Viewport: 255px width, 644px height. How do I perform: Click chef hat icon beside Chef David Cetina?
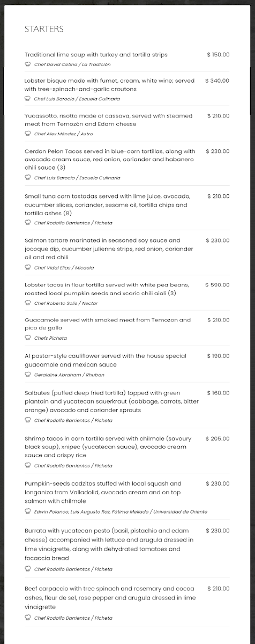pyautogui.click(x=28, y=64)
